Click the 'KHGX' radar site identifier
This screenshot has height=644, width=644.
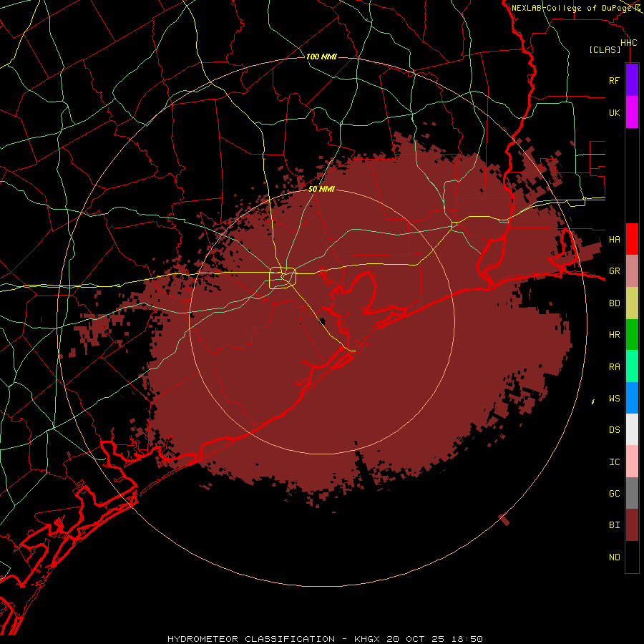click(367, 639)
